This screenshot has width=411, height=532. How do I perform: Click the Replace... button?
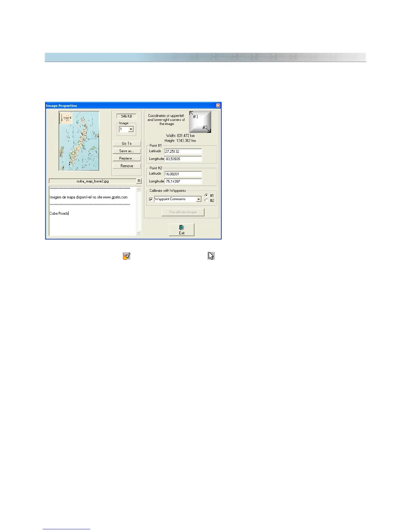(x=127, y=159)
